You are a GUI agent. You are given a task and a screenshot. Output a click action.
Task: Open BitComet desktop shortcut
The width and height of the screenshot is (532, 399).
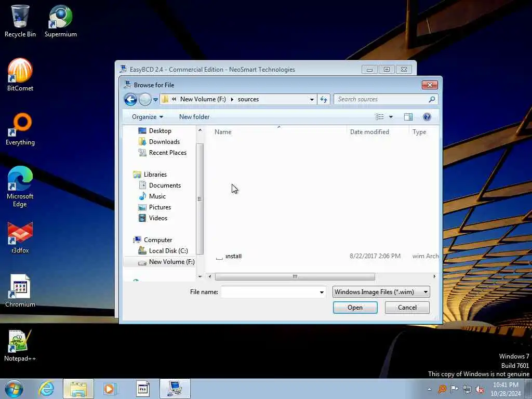pyautogui.click(x=20, y=75)
